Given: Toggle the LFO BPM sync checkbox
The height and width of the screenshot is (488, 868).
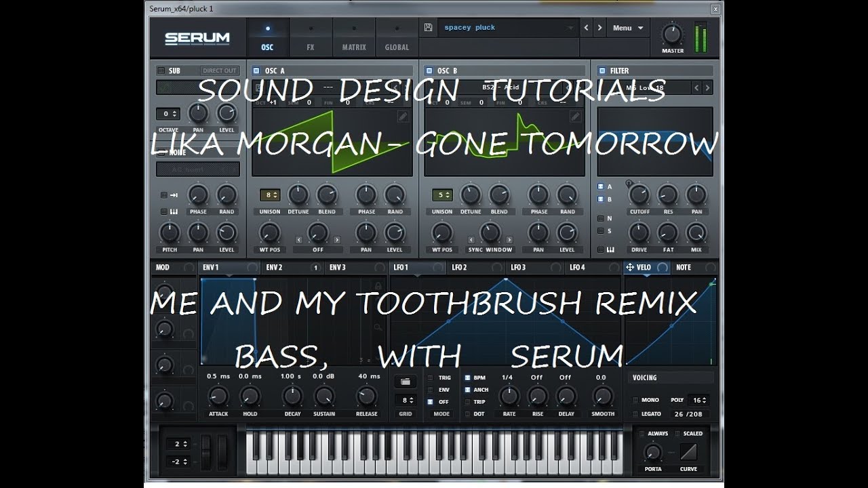Looking at the screenshot, I should click(467, 378).
